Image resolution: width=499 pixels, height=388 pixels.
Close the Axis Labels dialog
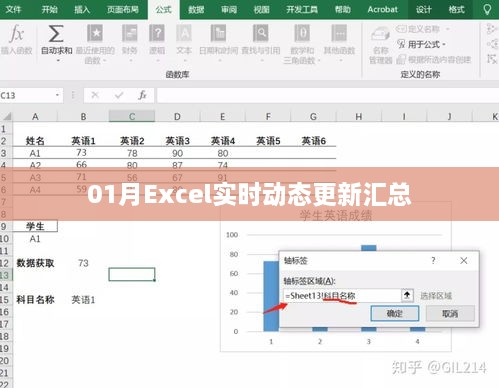pos(464,260)
